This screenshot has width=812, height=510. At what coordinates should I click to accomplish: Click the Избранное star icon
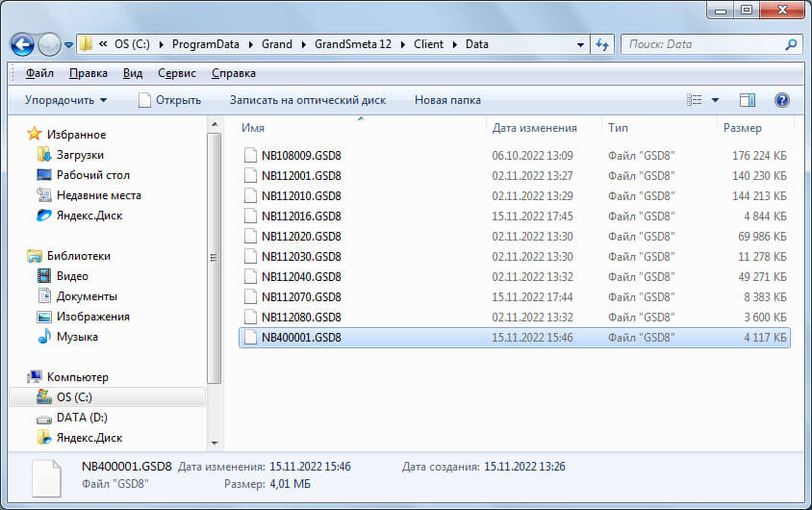point(35,134)
